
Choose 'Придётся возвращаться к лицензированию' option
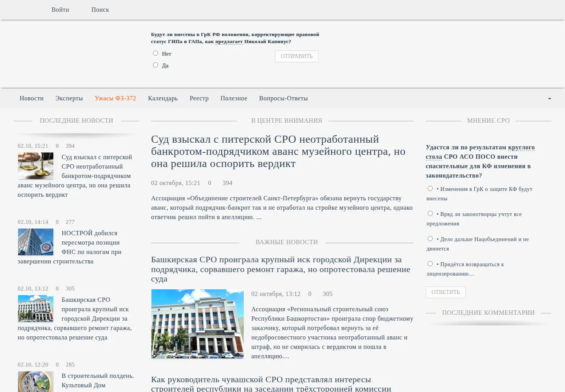(430, 264)
